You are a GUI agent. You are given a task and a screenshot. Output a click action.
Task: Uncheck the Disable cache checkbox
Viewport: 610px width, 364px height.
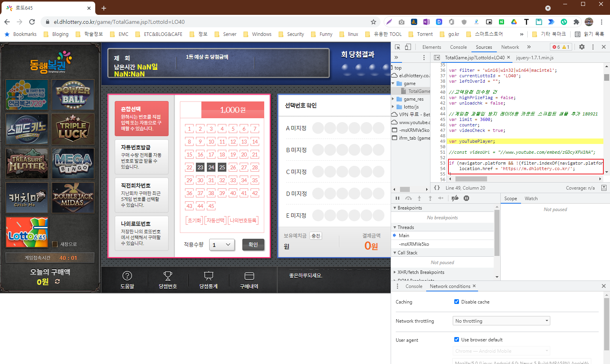457,302
